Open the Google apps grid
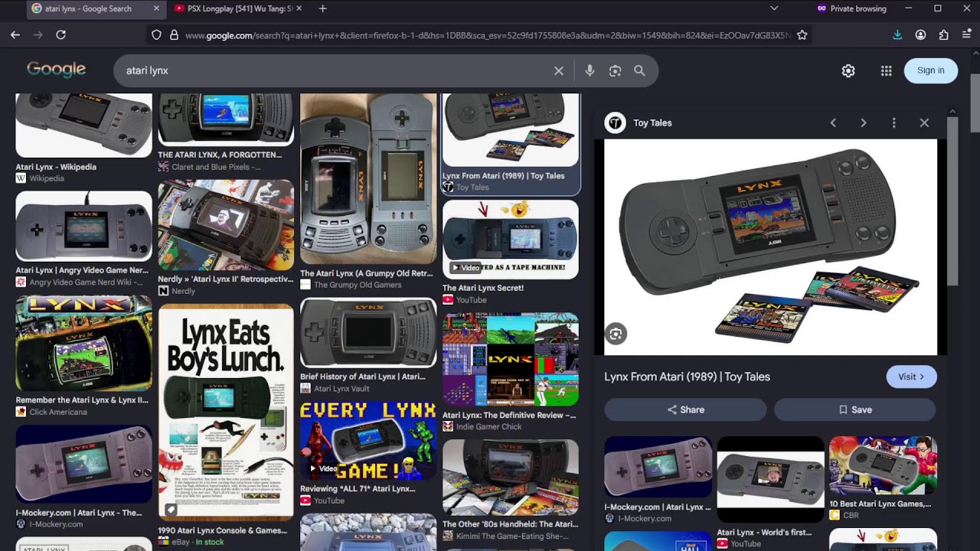The image size is (980, 551). tap(886, 70)
